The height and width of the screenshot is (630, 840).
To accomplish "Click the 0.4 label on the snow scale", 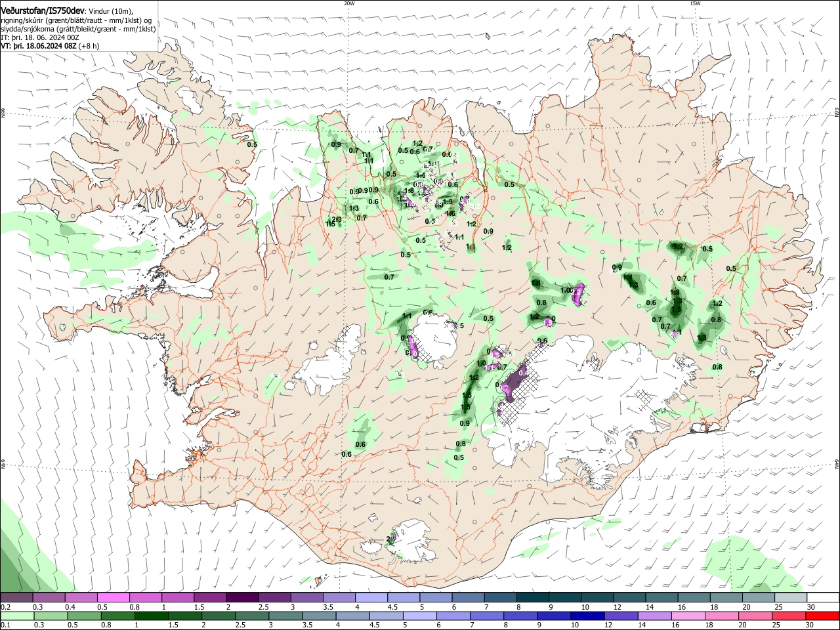I will [70, 607].
